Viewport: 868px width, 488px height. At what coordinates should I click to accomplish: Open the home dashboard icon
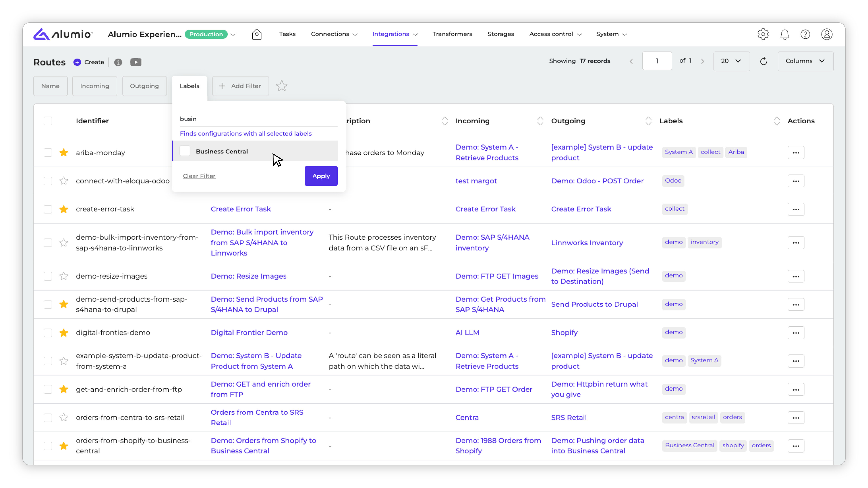[x=256, y=34]
